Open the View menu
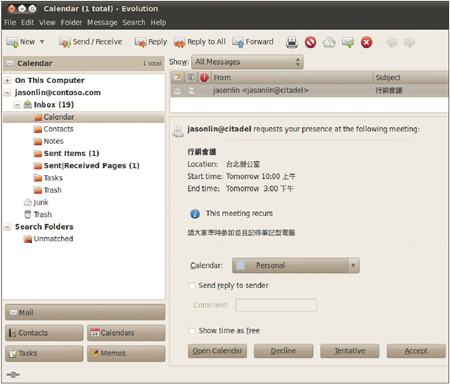This screenshot has width=450, height=385. point(47,22)
